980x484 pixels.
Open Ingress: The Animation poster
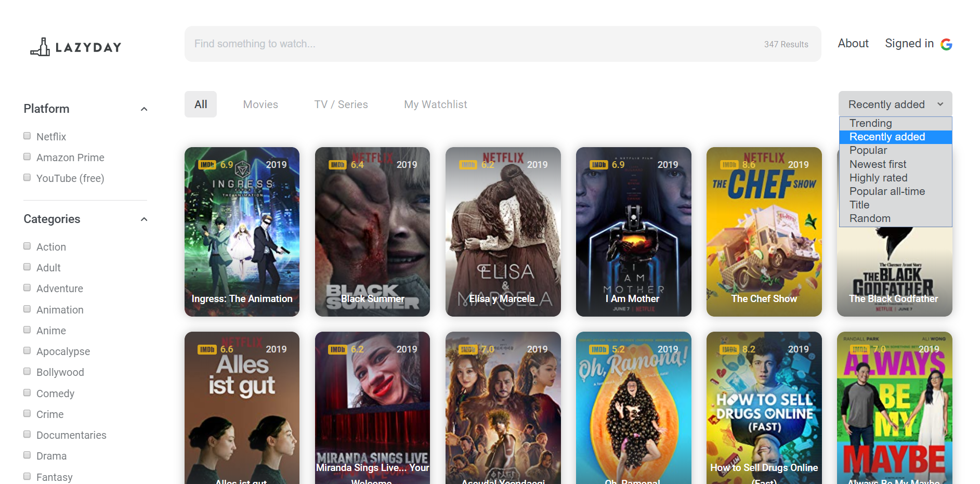pos(242,232)
